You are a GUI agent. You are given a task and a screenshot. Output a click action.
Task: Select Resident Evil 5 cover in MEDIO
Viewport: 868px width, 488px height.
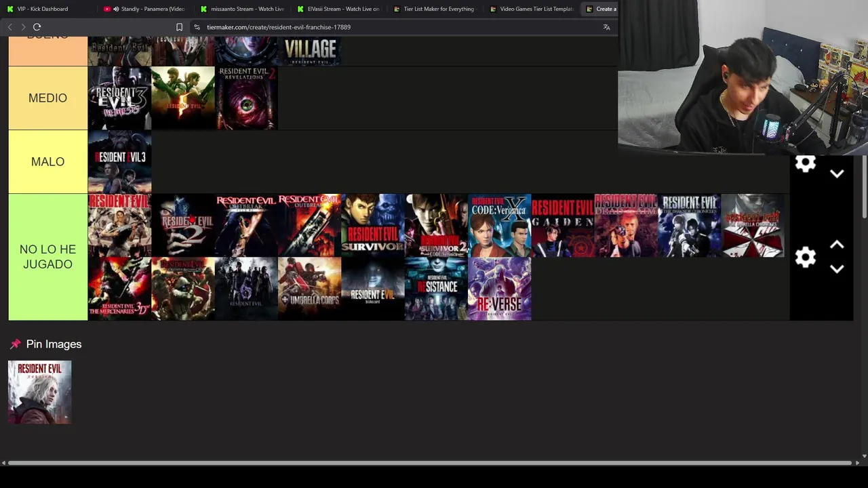[x=183, y=98]
